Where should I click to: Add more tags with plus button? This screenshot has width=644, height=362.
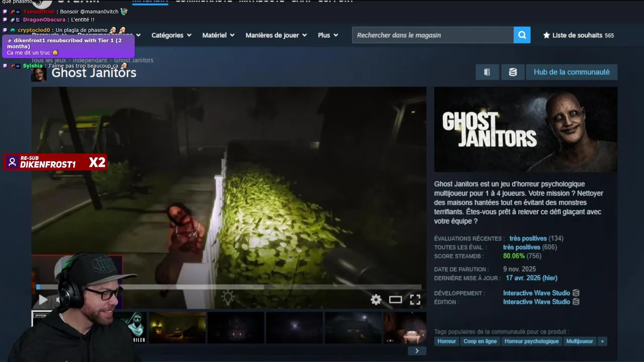pyautogui.click(x=602, y=341)
